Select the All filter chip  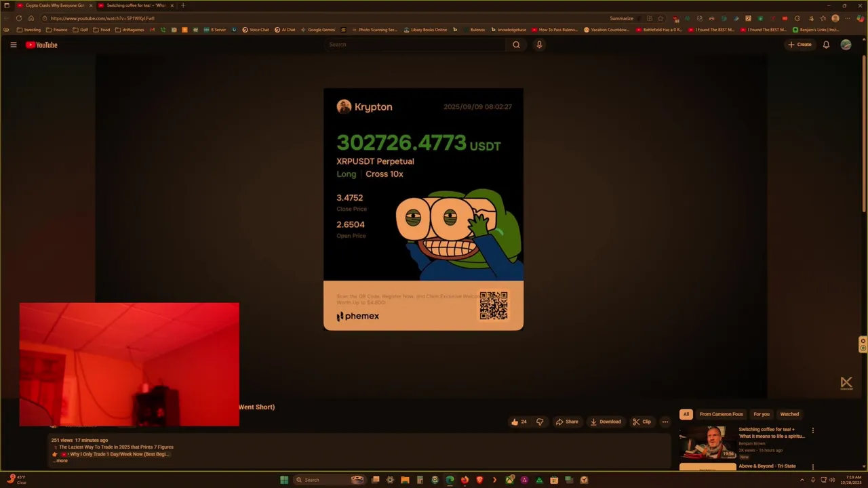pos(686,414)
